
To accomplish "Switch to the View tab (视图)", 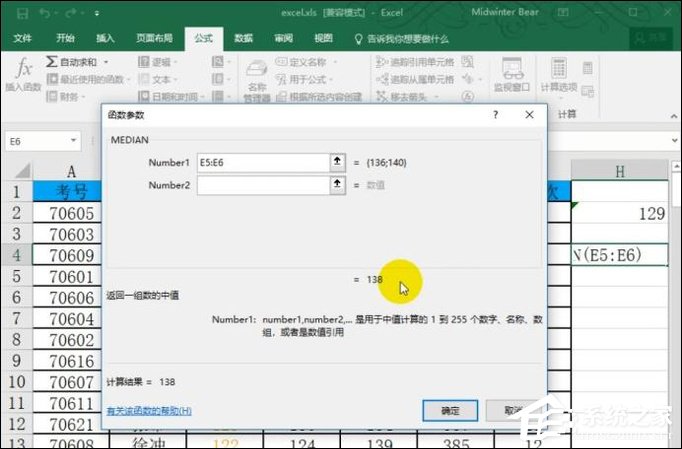I will click(x=323, y=38).
